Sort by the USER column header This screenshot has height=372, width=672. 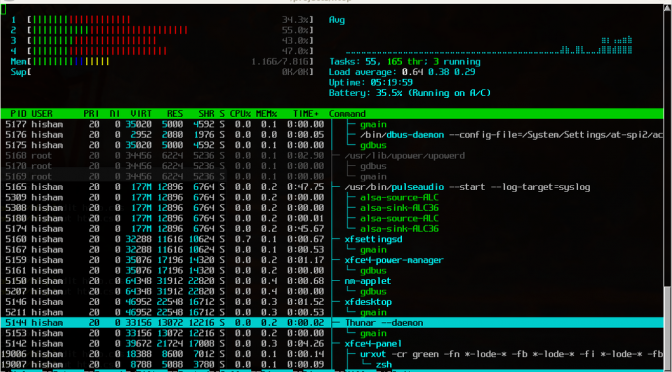click(x=42, y=114)
